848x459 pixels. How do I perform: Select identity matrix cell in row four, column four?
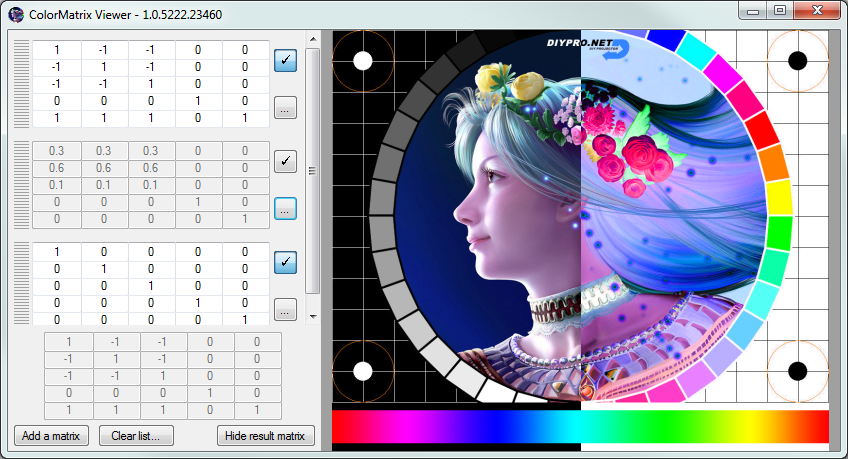coord(198,303)
